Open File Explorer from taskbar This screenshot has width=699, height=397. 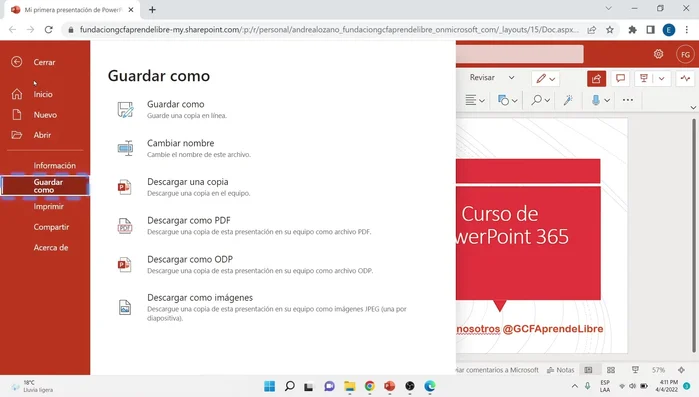(350, 386)
